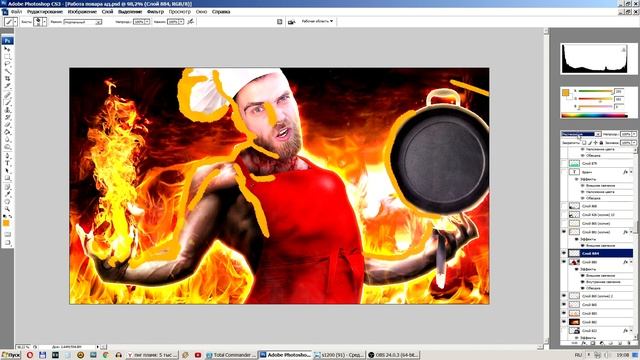Show the Слой 426 (копия) 12 layer
Image resolution: width=640 pixels, height=360 pixels.
tap(563, 215)
